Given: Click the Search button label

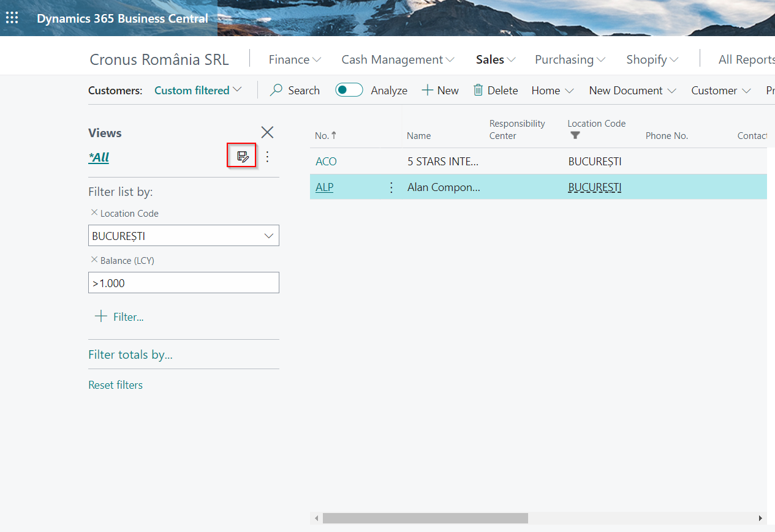Looking at the screenshot, I should point(304,90).
